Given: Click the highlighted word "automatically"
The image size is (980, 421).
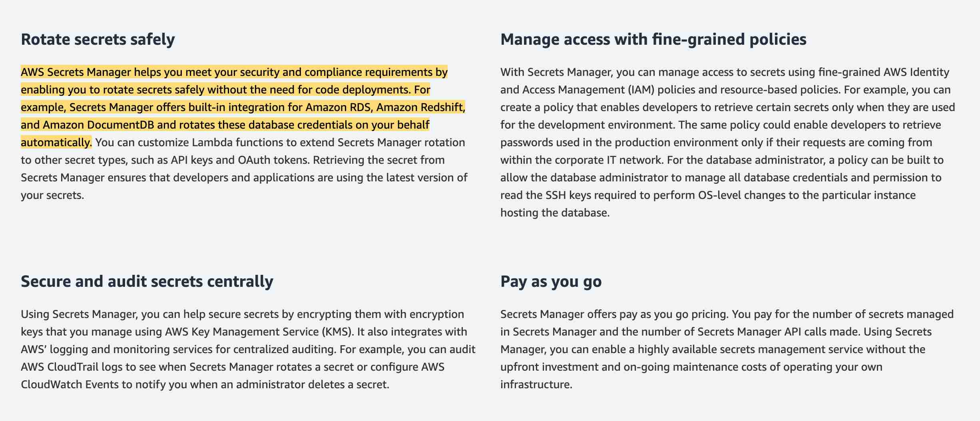Looking at the screenshot, I should [56, 143].
